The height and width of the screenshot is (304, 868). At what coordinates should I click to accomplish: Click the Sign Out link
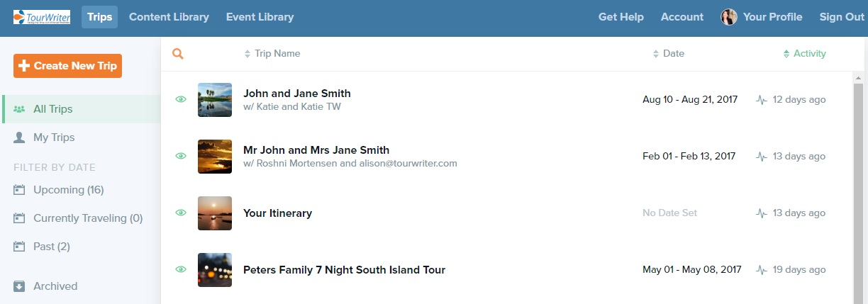coord(842,17)
